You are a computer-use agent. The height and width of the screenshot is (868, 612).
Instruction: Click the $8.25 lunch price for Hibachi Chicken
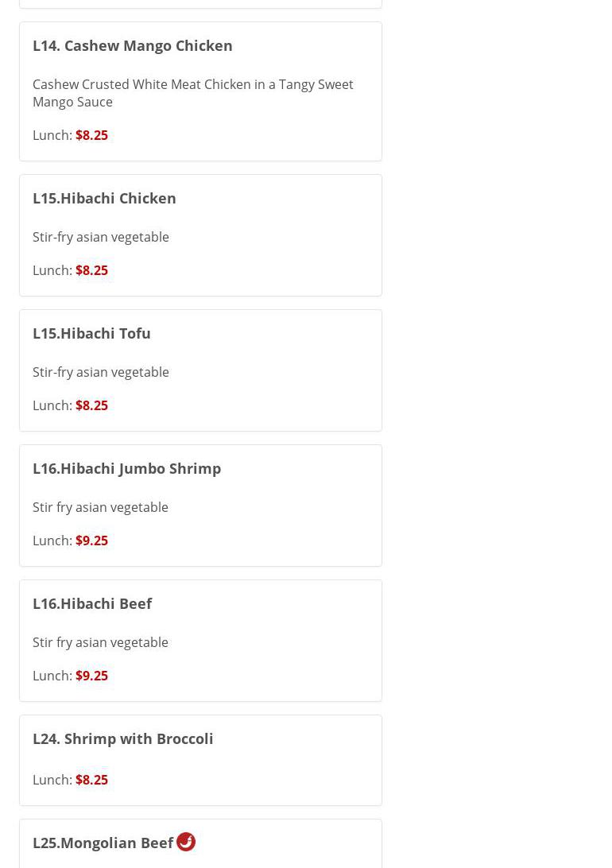point(91,270)
